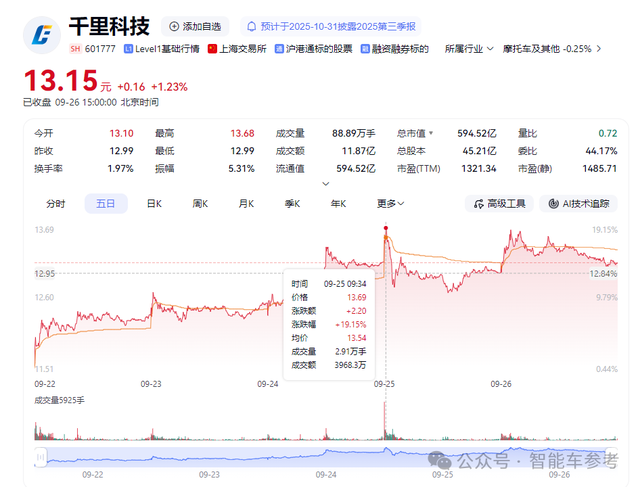
Task: Switch to 年K chart tab
Action: pos(339,204)
